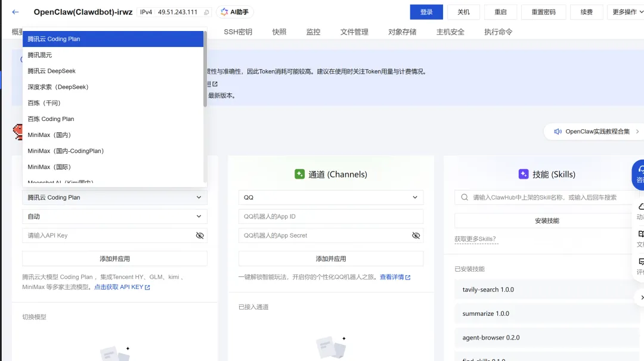
Task: Open the AI助手 assistant
Action: coord(235,12)
